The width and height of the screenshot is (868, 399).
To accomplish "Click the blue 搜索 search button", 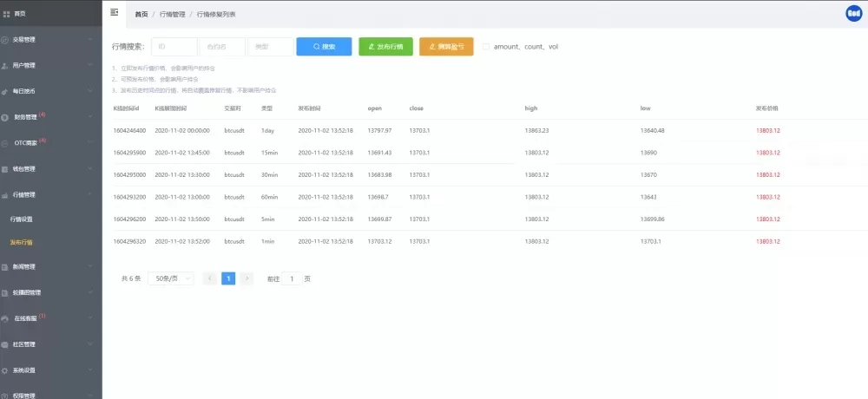I will tap(323, 47).
